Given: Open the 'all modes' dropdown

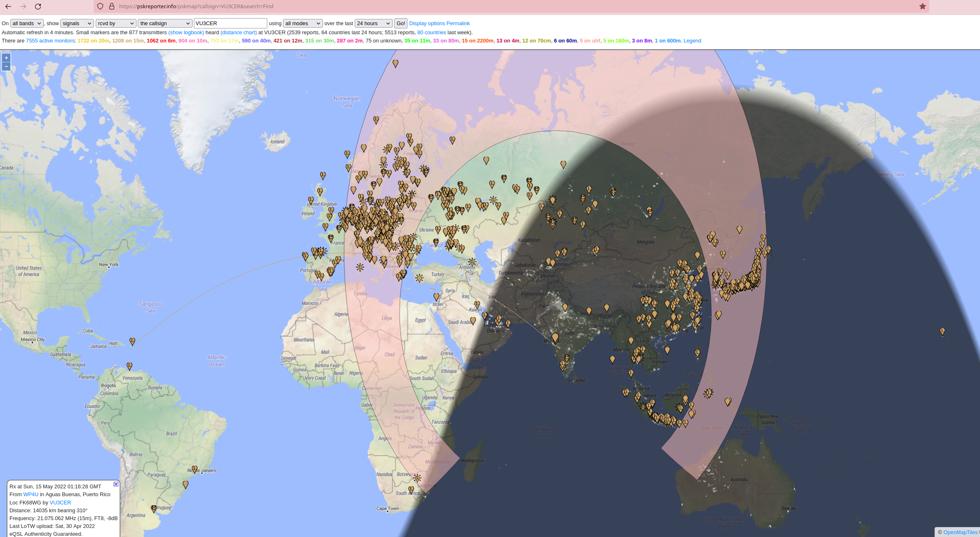Looking at the screenshot, I should pyautogui.click(x=302, y=24).
